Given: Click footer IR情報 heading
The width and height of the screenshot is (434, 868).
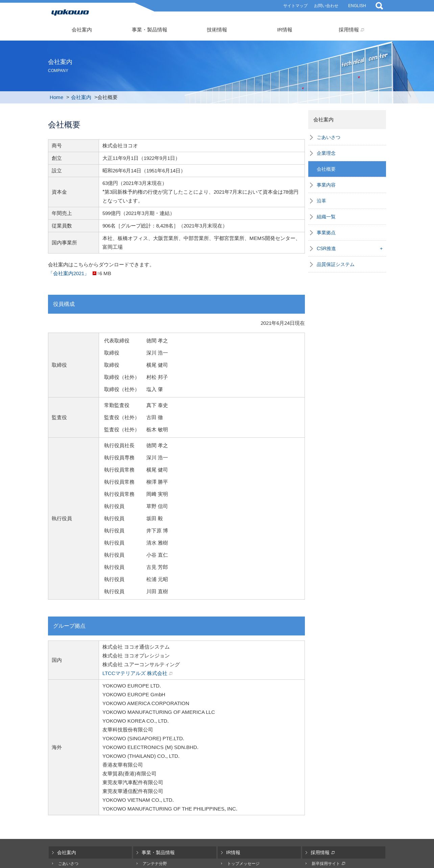Looking at the screenshot, I should pyautogui.click(x=259, y=852).
